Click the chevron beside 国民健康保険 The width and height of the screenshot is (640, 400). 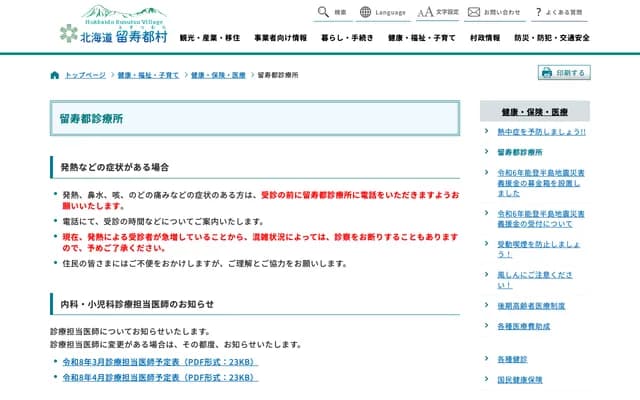(x=487, y=379)
